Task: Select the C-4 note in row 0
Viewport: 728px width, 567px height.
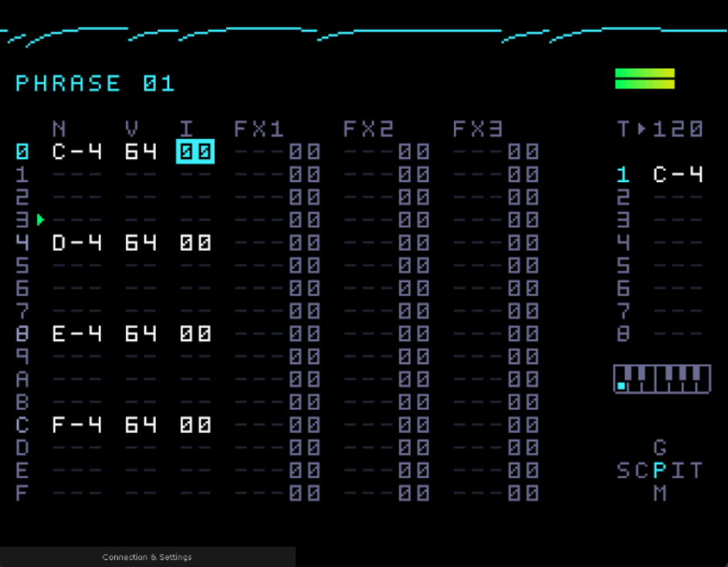Action: (x=76, y=152)
